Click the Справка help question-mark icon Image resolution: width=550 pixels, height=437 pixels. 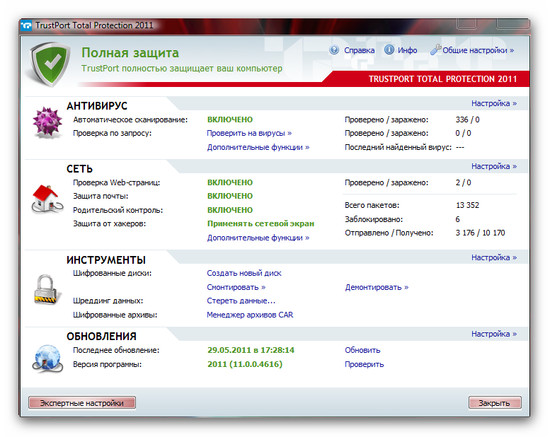[x=334, y=50]
